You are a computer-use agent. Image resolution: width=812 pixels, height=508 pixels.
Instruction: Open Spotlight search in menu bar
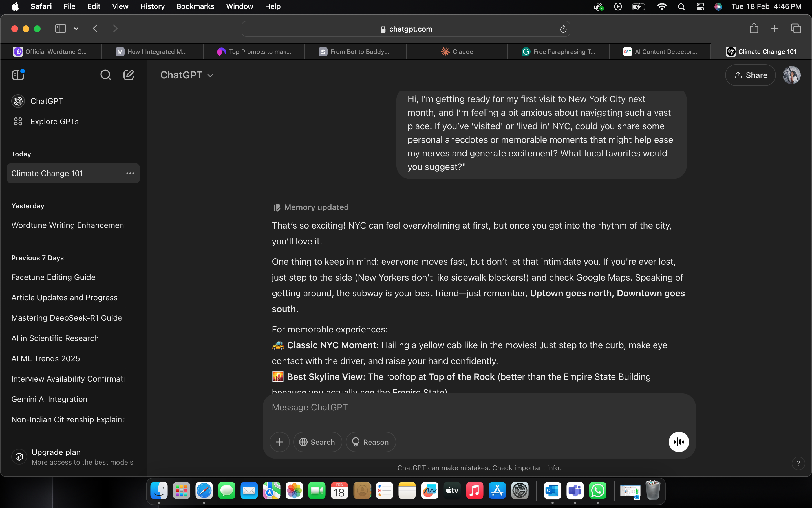(681, 7)
